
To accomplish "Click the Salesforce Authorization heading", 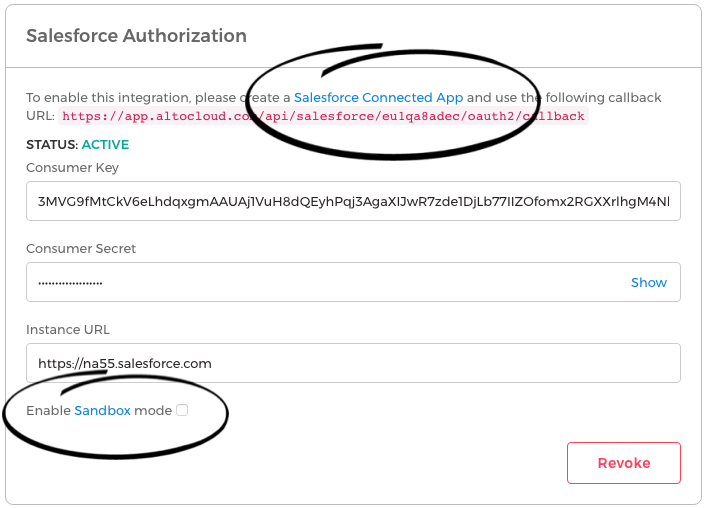I will point(136,35).
